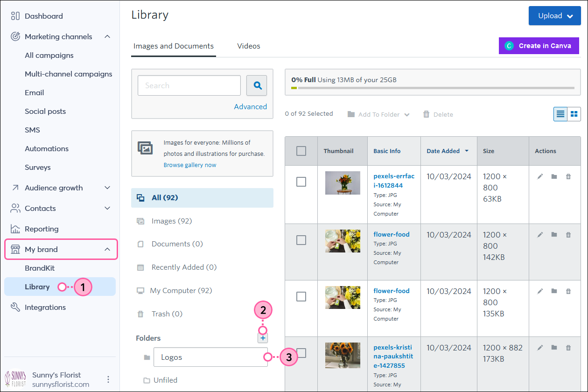Click the Advanced search link

click(x=251, y=106)
